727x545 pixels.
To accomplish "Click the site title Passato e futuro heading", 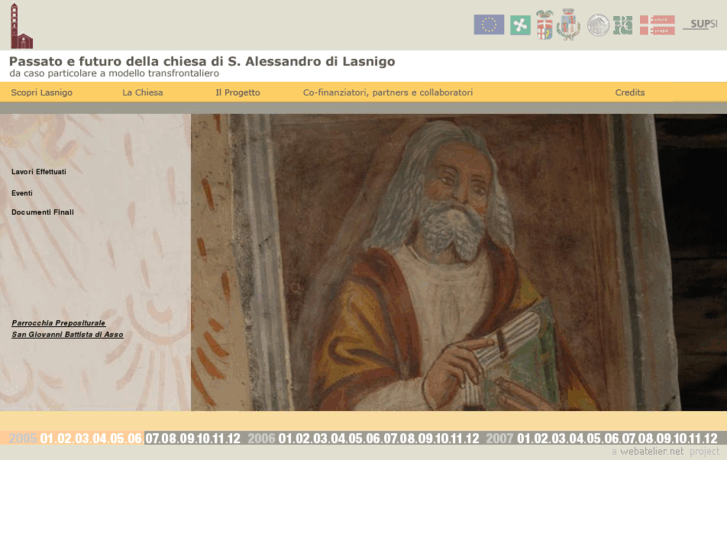I will tap(202, 61).
